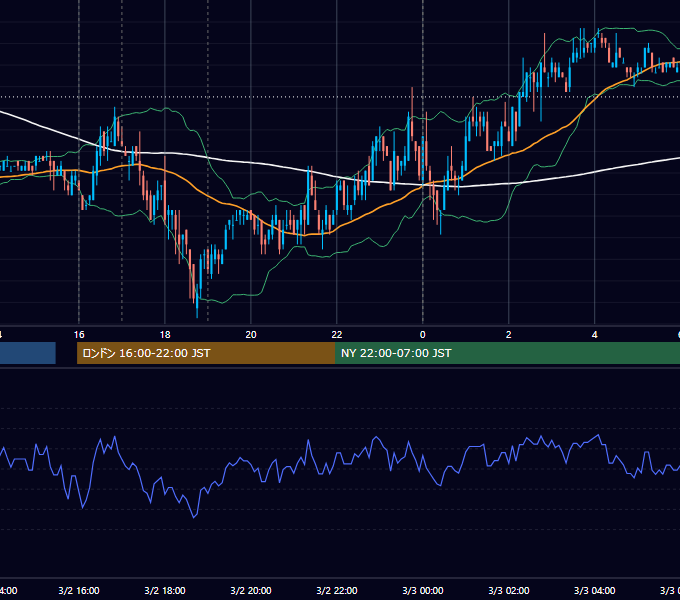Select the NY 22:00-07:00 JST session bar
Viewport: 680px width, 600px height.
pos(507,353)
